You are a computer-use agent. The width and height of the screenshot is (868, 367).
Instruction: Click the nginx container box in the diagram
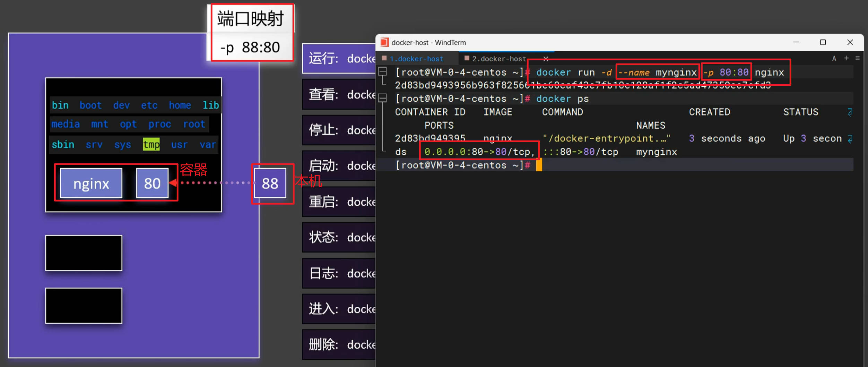point(91,183)
